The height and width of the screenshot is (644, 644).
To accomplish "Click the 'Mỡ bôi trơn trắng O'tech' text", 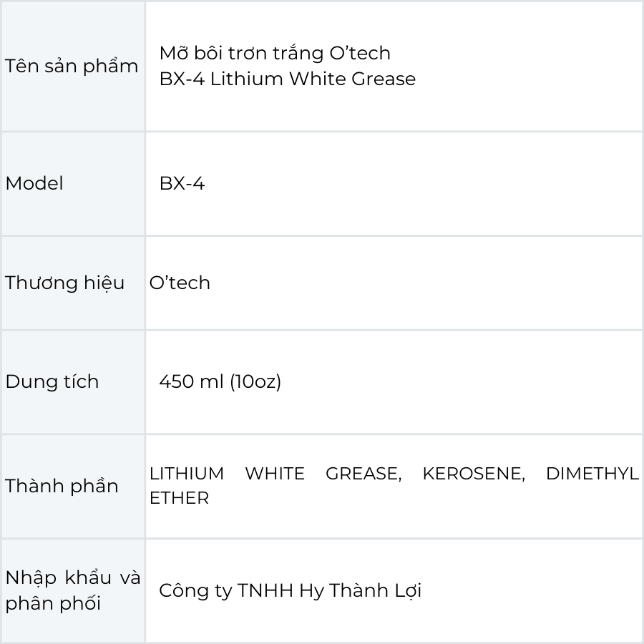I will (x=275, y=54).
